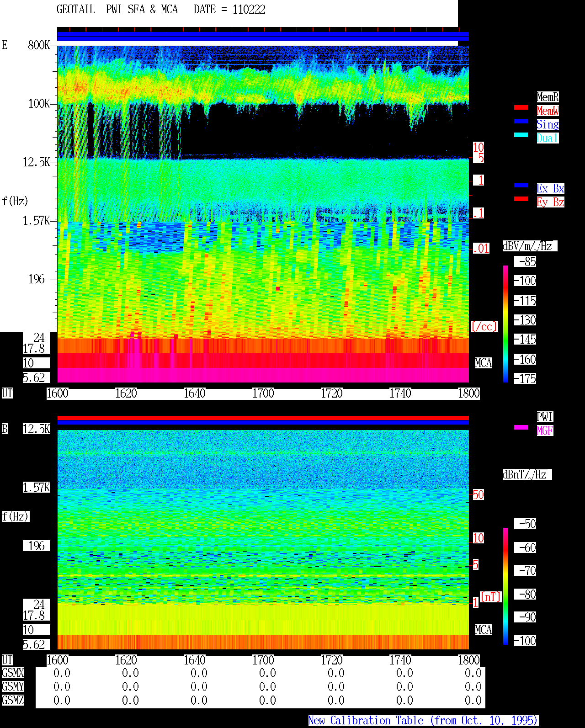Click the cyan Dual legend swatch
Image resolution: width=585 pixels, height=728 pixels.
pos(521,135)
